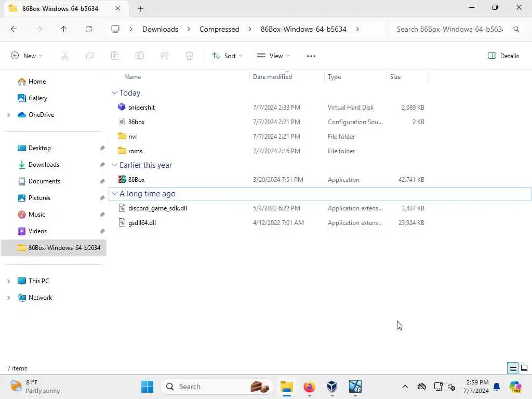Collapse the Earlier this year group

coord(114,165)
